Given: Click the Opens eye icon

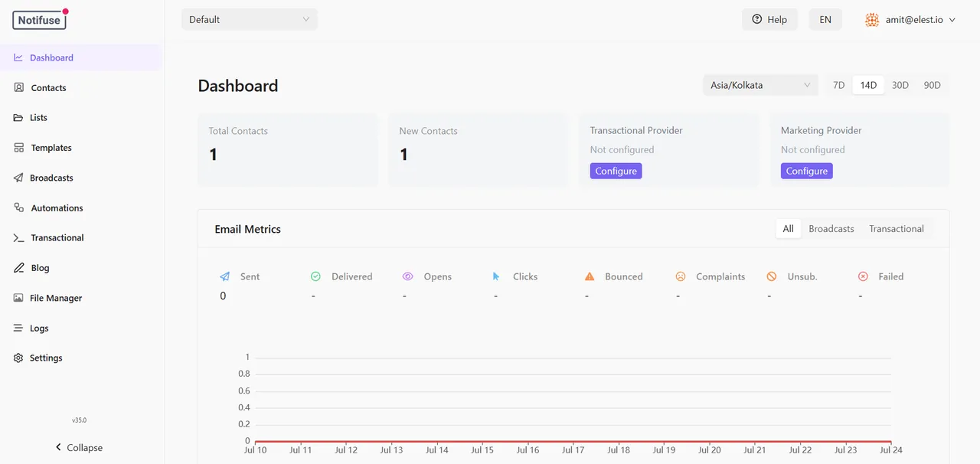Looking at the screenshot, I should tap(407, 276).
